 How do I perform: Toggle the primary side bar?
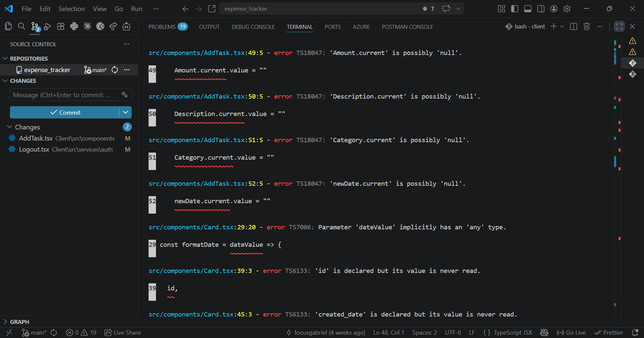pyautogui.click(x=515, y=9)
